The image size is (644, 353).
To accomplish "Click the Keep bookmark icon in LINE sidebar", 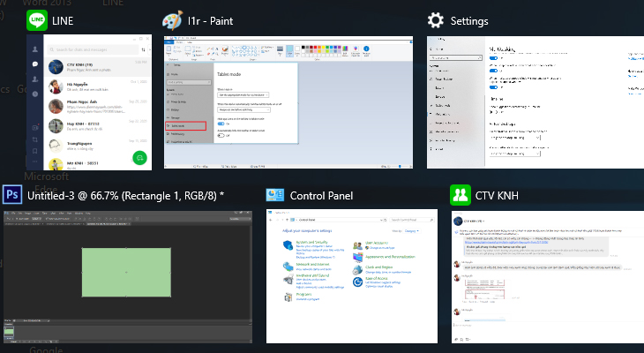I will [x=35, y=151].
